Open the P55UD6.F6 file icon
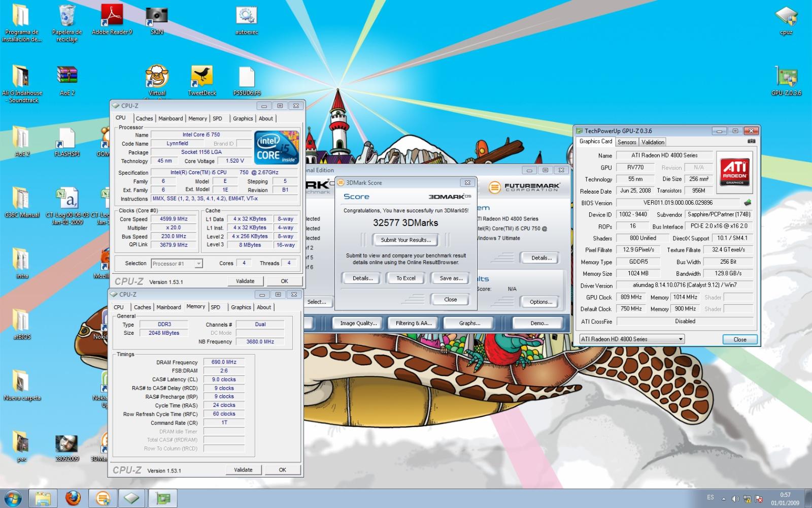Viewport: 812px width, 508px height. tap(247, 80)
